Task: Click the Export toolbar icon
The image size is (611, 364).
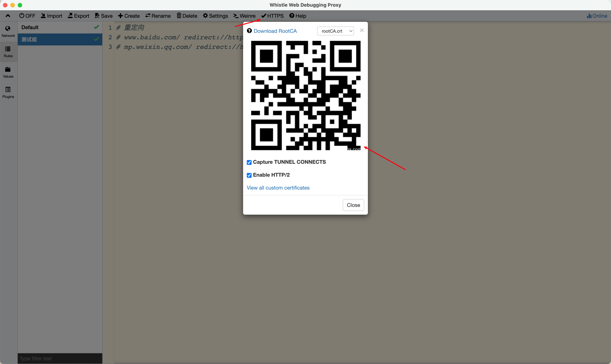Action: (x=70, y=16)
